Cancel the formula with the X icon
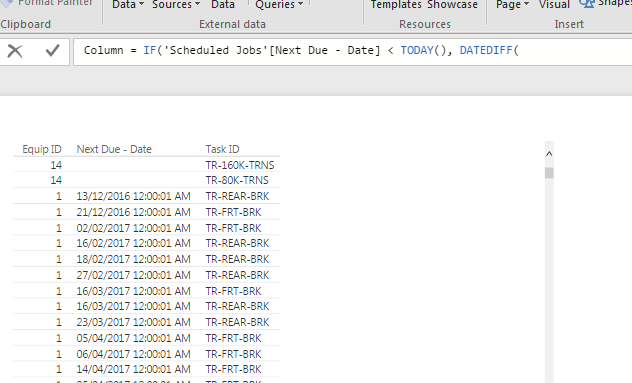This screenshot has height=383, width=632. (15, 51)
